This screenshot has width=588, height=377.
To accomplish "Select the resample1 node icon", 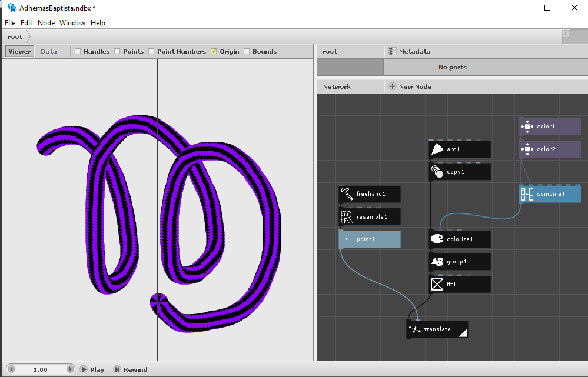I will point(347,216).
